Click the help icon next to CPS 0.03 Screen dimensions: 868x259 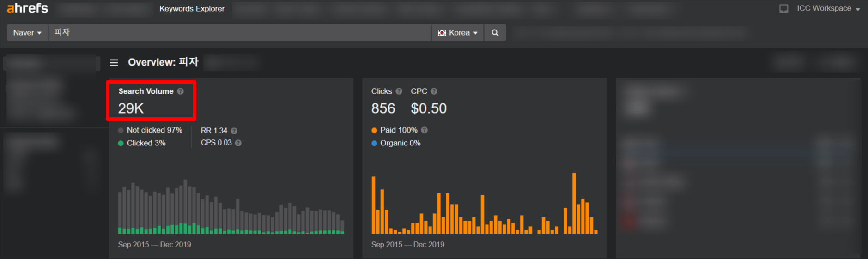click(x=238, y=143)
